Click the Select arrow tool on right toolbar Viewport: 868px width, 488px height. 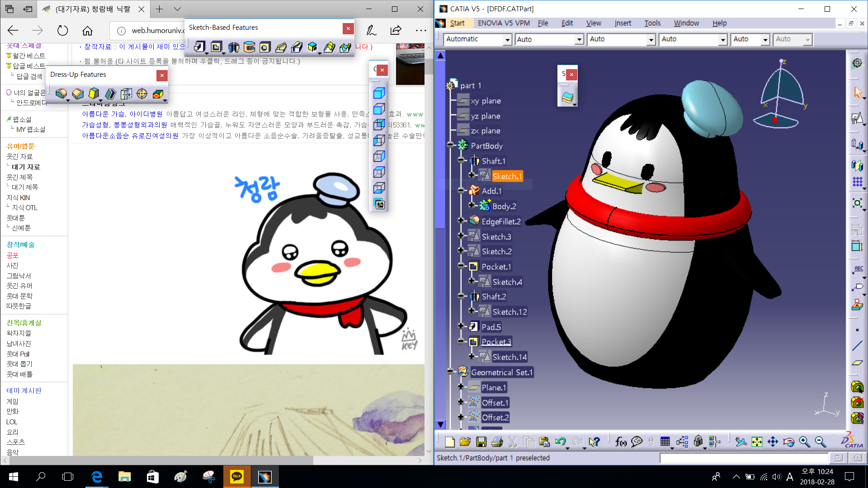click(858, 92)
